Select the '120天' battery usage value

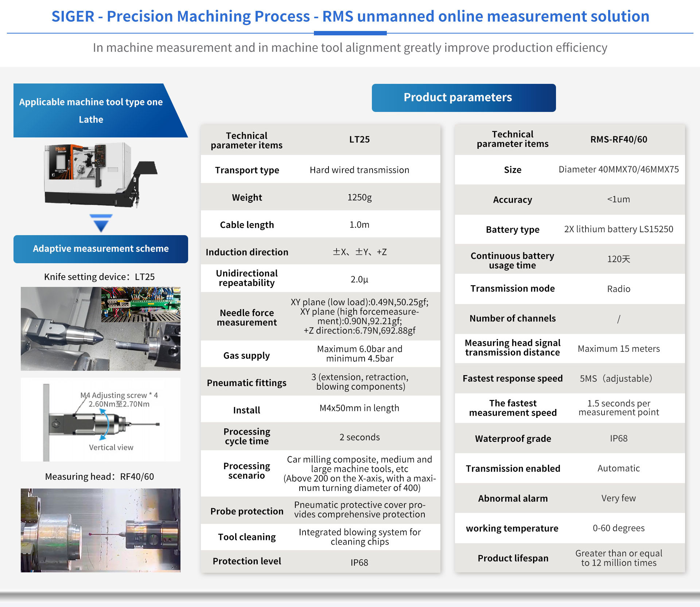click(619, 259)
